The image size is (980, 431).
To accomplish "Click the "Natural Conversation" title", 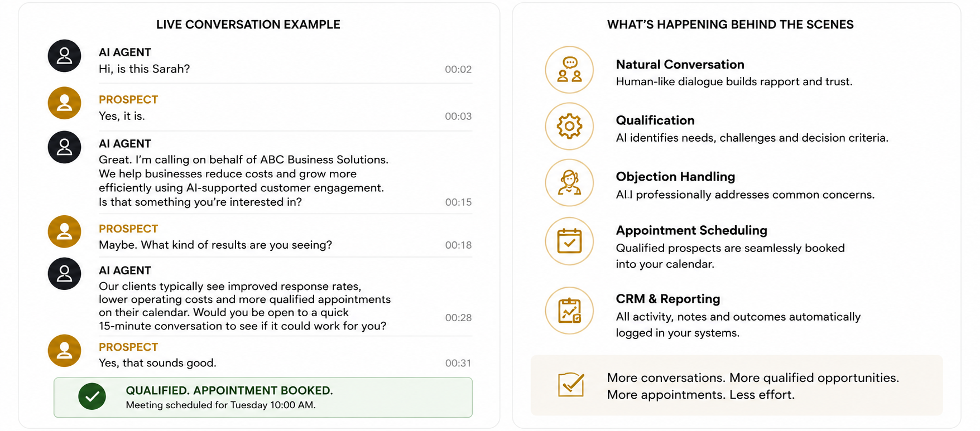I will 680,64.
